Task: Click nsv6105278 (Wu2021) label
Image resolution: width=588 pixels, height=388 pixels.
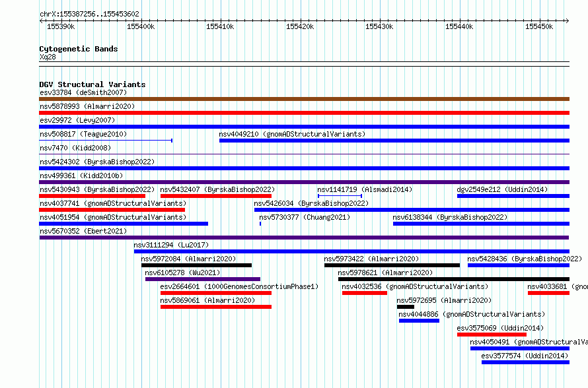Action: pyautogui.click(x=182, y=273)
